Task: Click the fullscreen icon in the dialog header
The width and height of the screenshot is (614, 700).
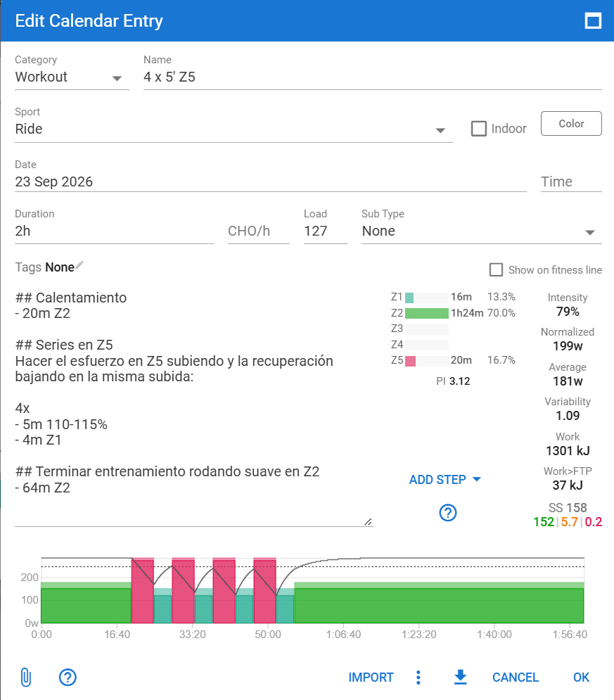Action: [x=593, y=20]
